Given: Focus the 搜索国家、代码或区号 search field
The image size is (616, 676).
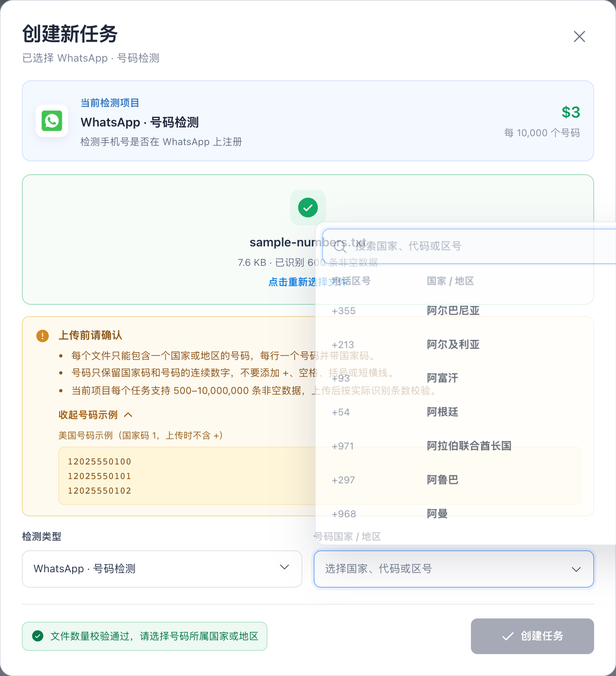Looking at the screenshot, I should tap(469, 246).
